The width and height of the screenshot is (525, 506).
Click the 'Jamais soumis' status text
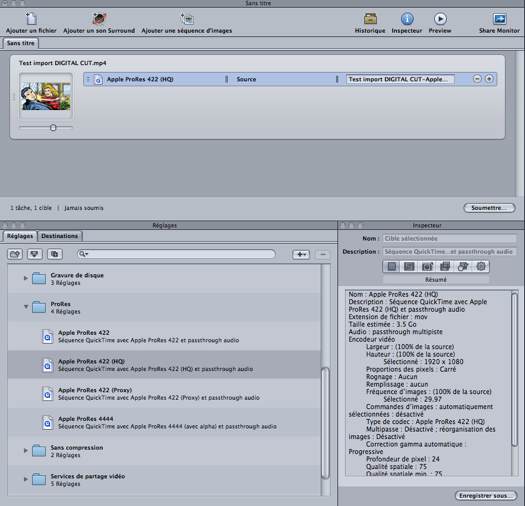pos(84,208)
